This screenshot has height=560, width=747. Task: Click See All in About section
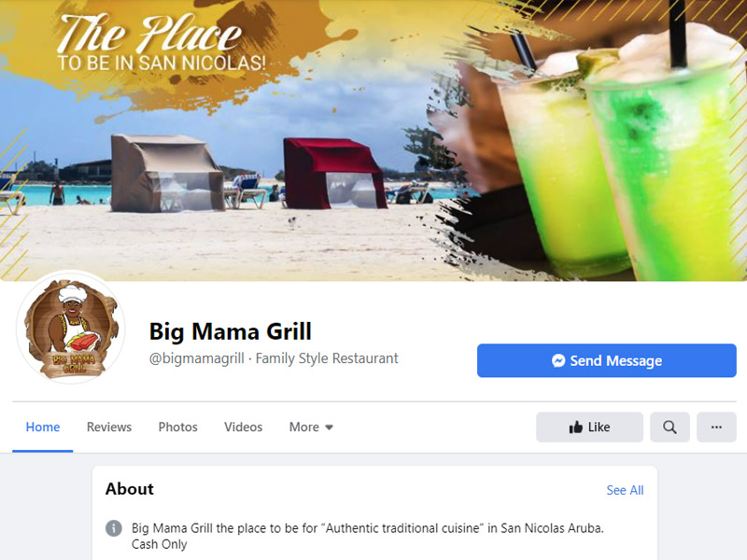tap(625, 490)
